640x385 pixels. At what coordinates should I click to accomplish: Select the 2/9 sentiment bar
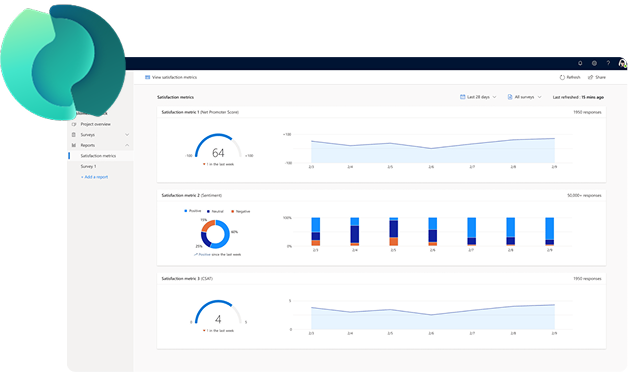click(549, 231)
